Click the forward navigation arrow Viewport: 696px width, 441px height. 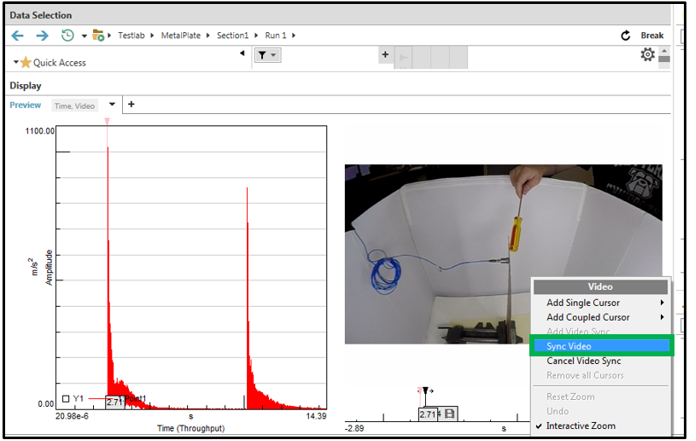click(41, 35)
